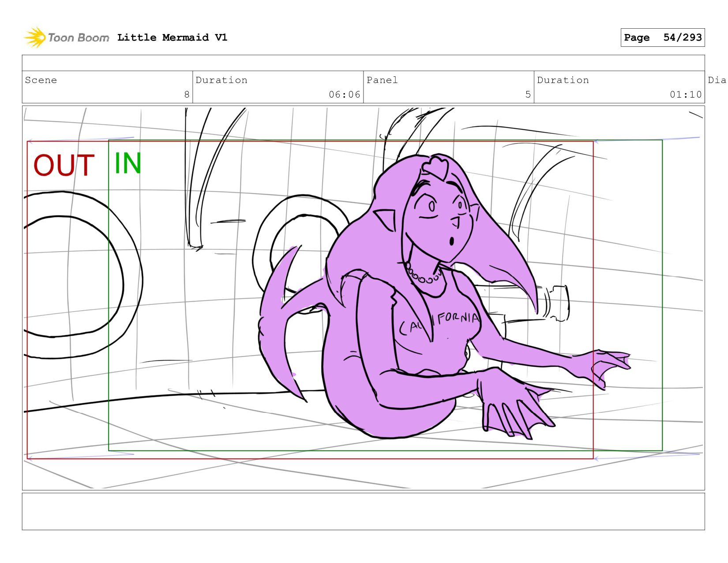728x563 pixels.
Task: Click the cut-off 'Dia' column header
Action: (717, 80)
